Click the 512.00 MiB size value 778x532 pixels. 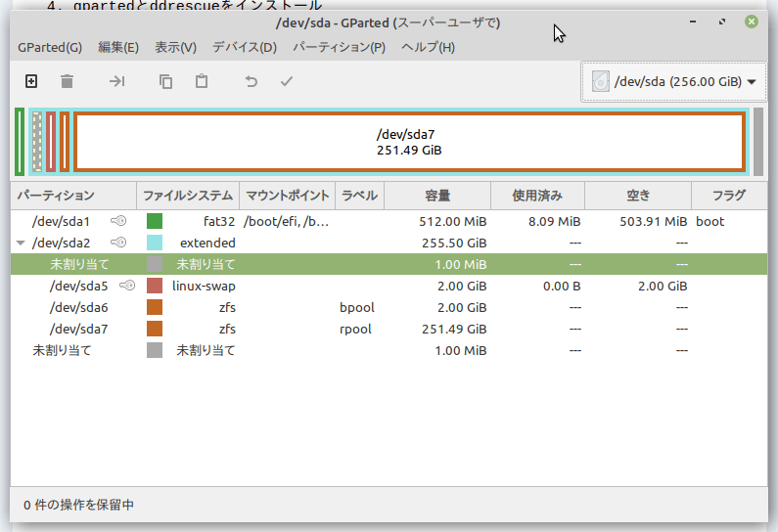click(452, 222)
